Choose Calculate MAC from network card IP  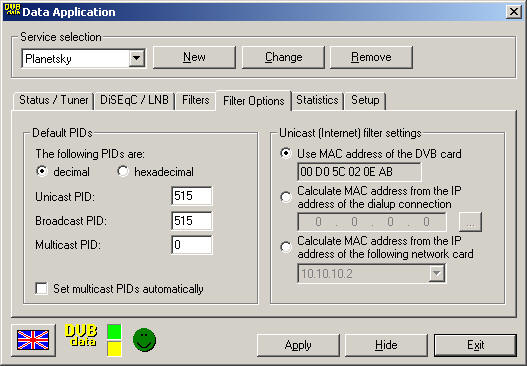coord(286,247)
